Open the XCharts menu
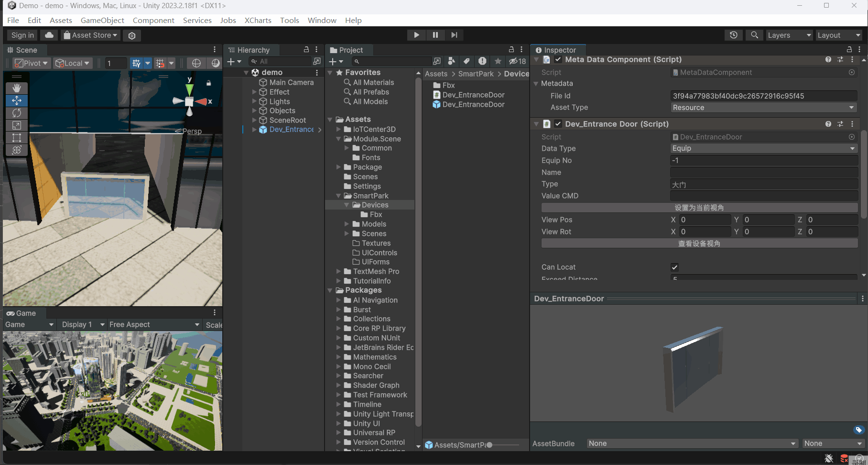The width and height of the screenshot is (868, 465). coord(258,20)
